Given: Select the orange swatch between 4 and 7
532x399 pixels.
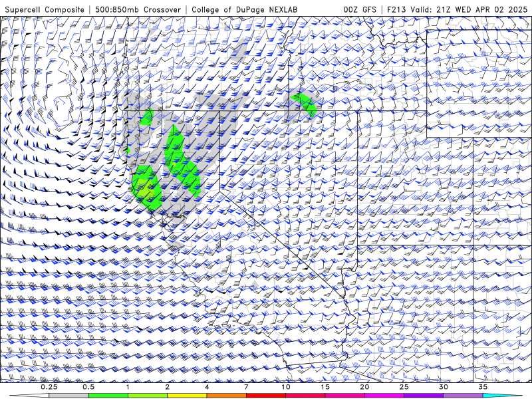Looking at the screenshot, I should tap(226, 396).
